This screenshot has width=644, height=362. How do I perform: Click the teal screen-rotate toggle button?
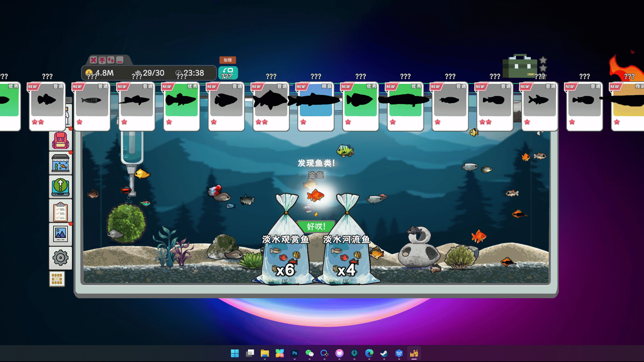click(x=228, y=72)
